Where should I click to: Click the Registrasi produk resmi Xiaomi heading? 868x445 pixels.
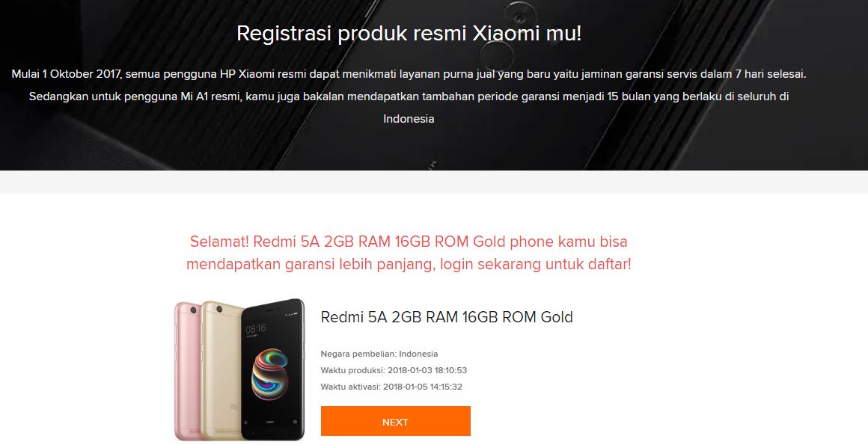[x=409, y=33]
